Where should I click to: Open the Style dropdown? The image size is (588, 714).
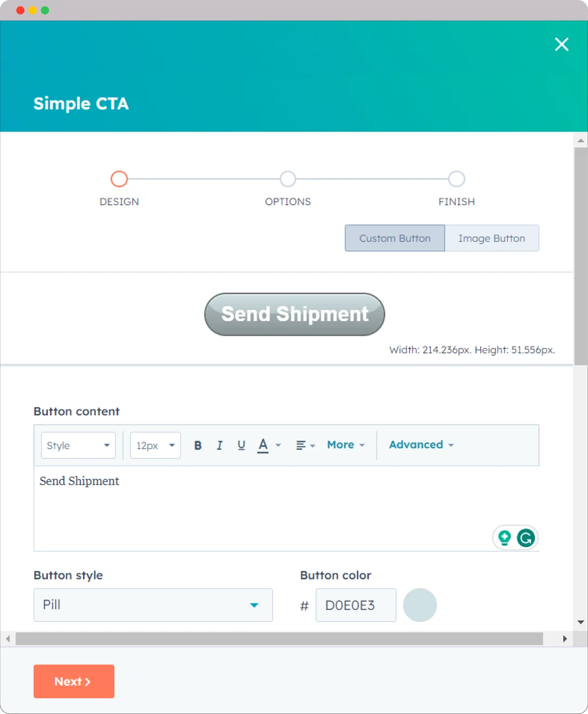click(77, 445)
